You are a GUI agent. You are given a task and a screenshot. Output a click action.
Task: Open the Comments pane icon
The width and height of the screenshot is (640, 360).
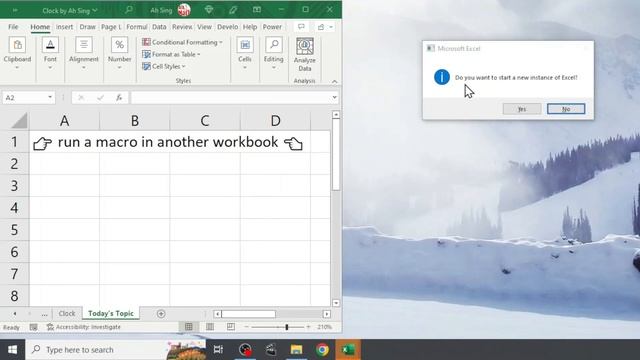301,27
